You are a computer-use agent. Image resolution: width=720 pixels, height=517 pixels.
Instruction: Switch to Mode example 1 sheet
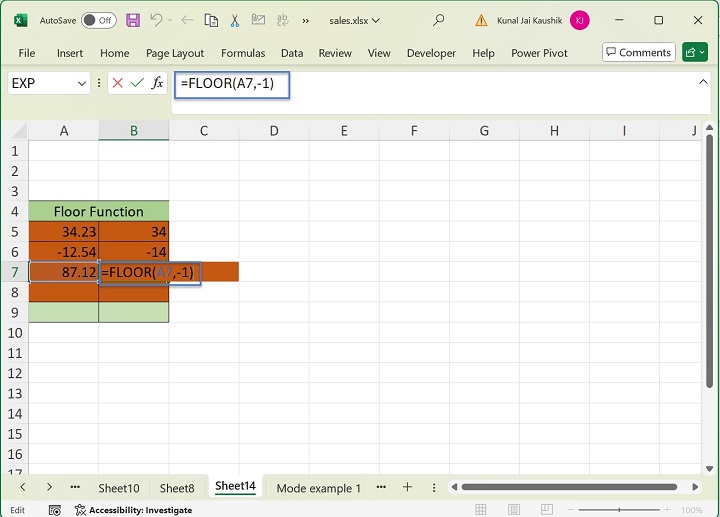pyautogui.click(x=319, y=488)
